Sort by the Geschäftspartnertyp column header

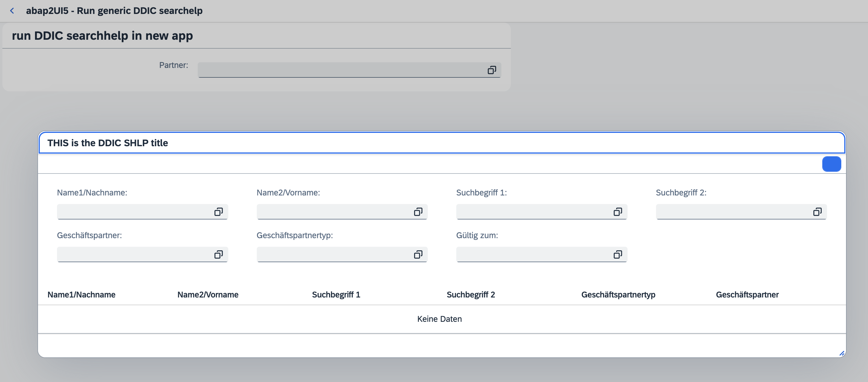[x=618, y=295]
